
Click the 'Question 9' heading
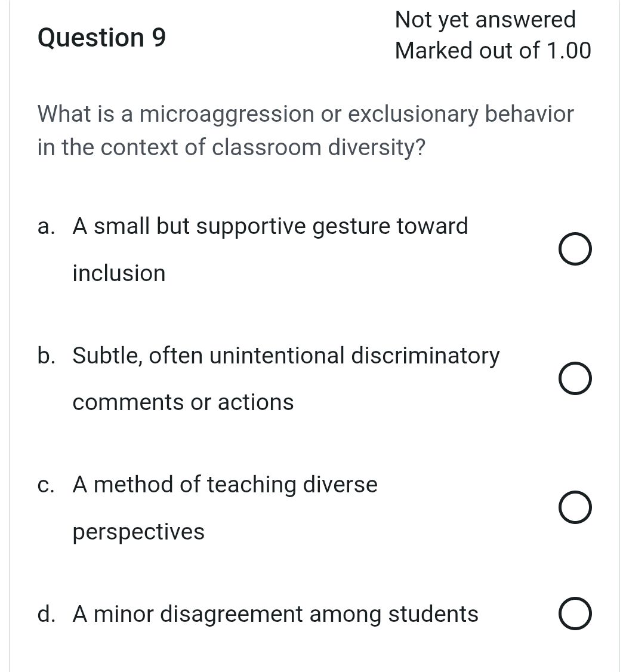101,38
